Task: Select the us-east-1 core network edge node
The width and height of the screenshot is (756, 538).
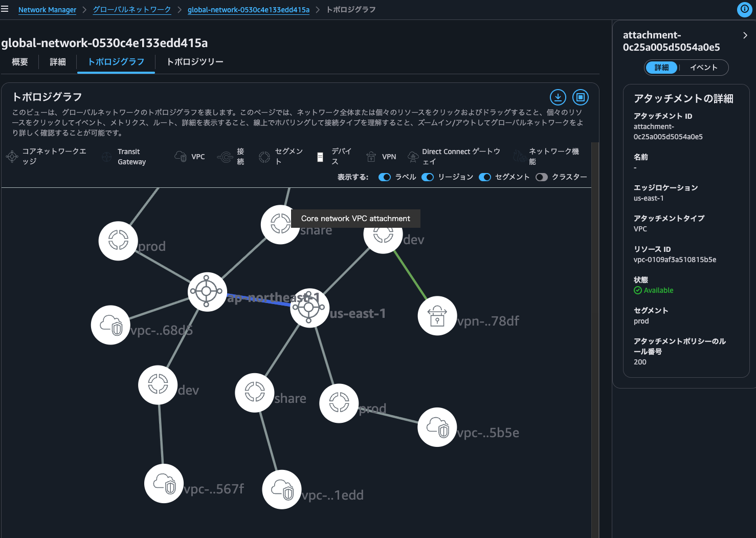Action: (309, 307)
